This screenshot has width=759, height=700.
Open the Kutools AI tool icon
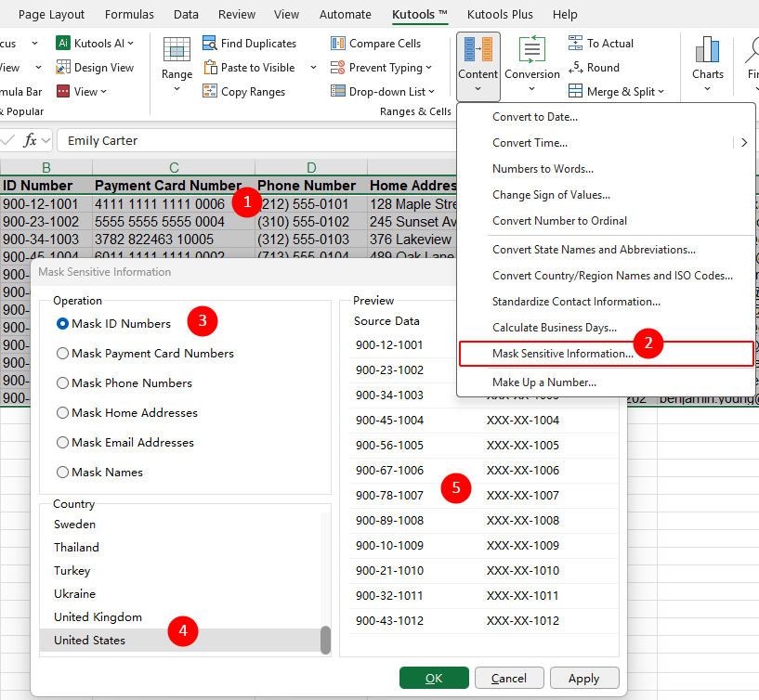tap(63, 43)
